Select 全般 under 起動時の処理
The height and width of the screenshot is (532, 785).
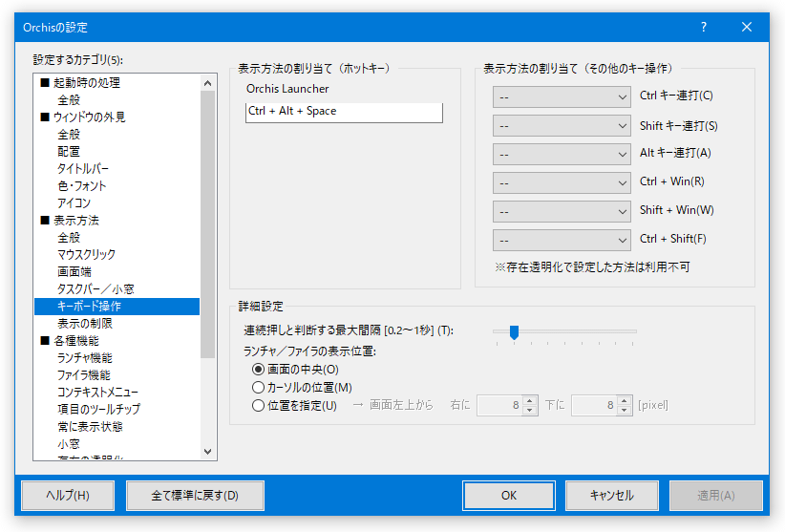[x=69, y=100]
